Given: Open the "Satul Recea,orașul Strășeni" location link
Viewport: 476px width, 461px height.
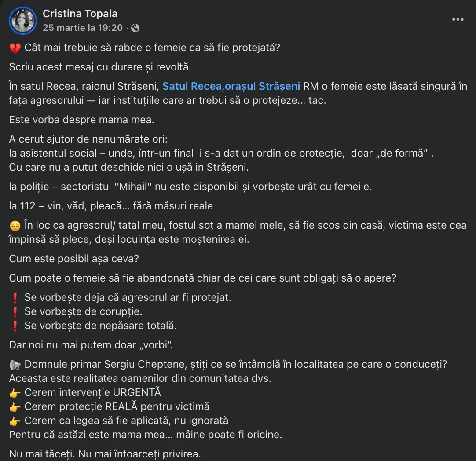Looking at the screenshot, I should pyautogui.click(x=231, y=86).
